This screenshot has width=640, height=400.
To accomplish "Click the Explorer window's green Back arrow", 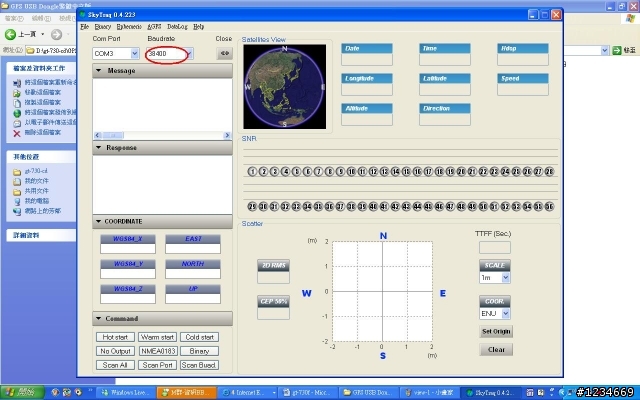I will 10,34.
